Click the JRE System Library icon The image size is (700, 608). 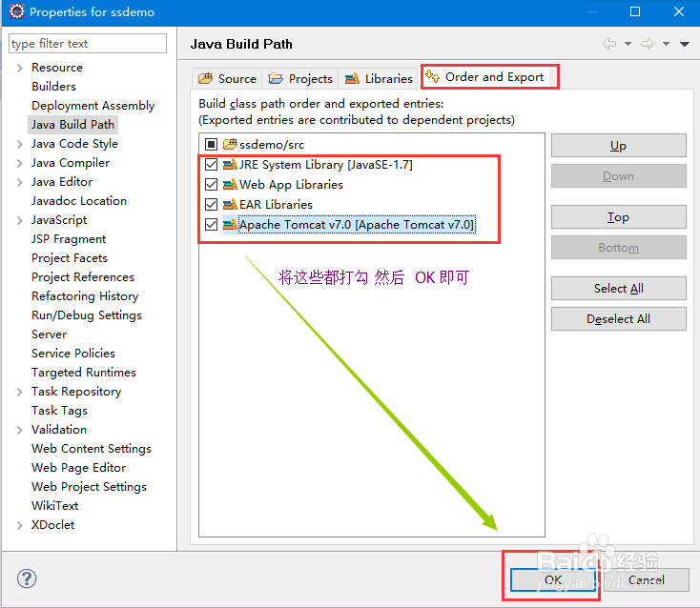(230, 165)
